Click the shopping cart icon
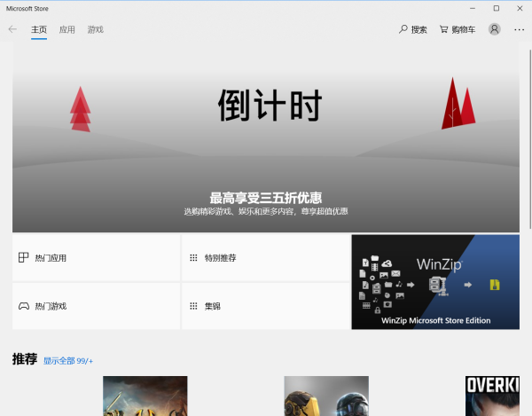Image resolution: width=532 pixels, height=416 pixels. coord(444,29)
